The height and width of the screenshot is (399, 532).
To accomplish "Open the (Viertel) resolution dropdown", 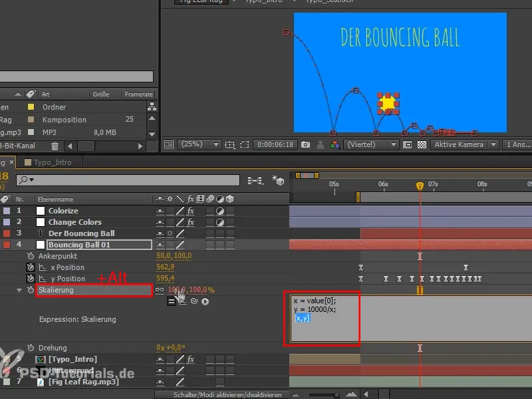I will tap(371, 144).
